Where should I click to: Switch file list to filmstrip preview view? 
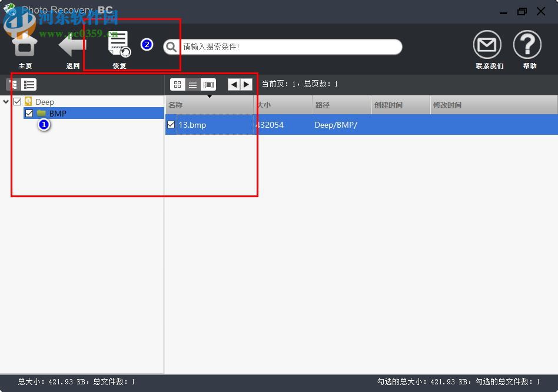(x=208, y=84)
